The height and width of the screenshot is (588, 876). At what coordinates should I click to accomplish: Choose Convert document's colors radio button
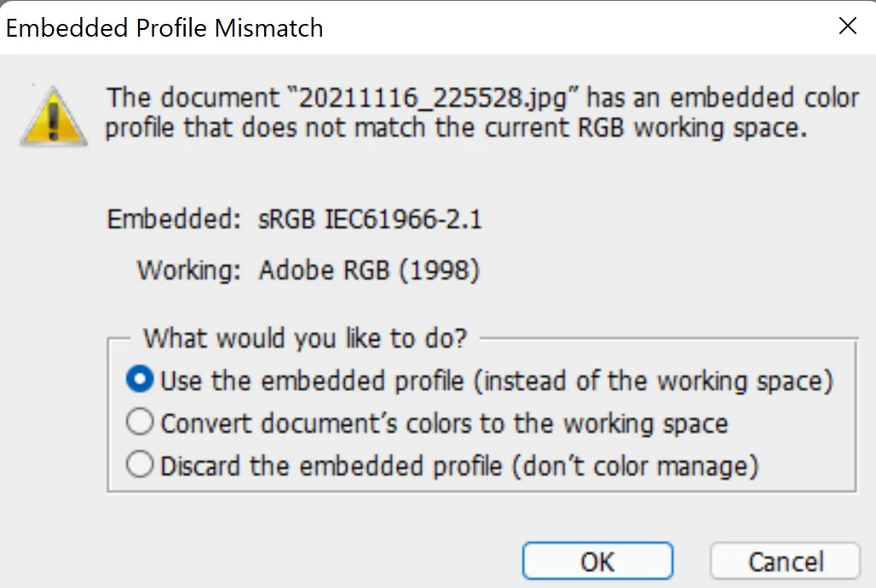coord(139,423)
